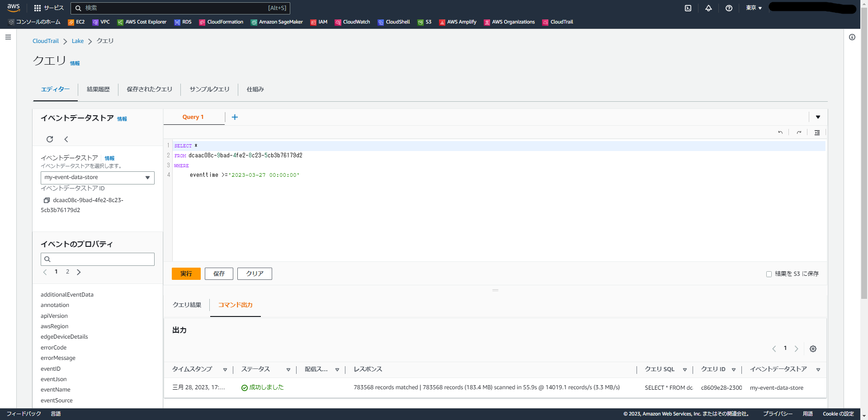
Task: Refresh the event data store list
Action: pyautogui.click(x=50, y=139)
